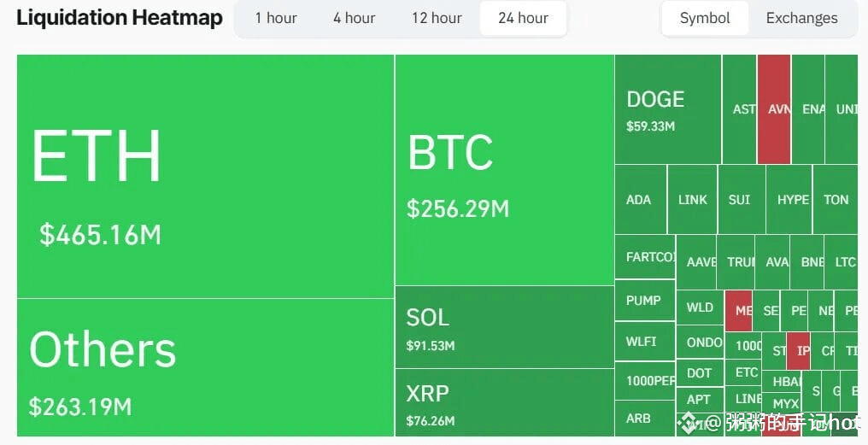Select the red IP tile
This screenshot has height=445, width=868.
[x=798, y=351]
